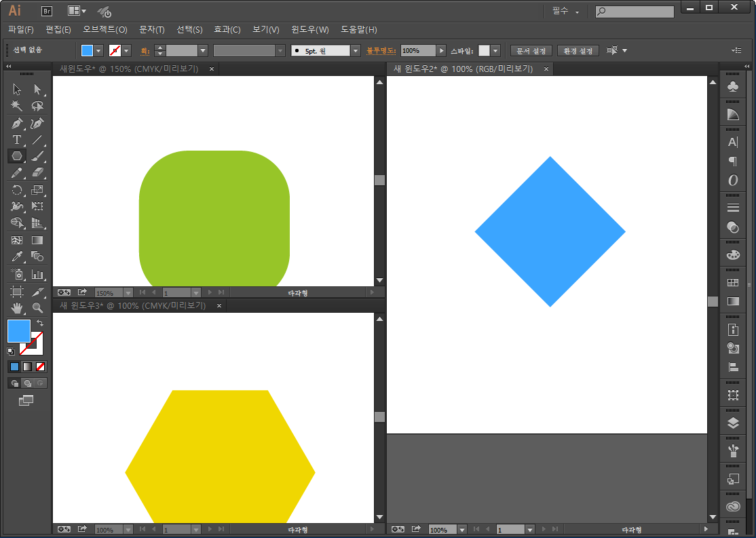The image size is (756, 538).
Task: Open zoom level dropdown in 새 윈도우2
Action: [x=462, y=530]
